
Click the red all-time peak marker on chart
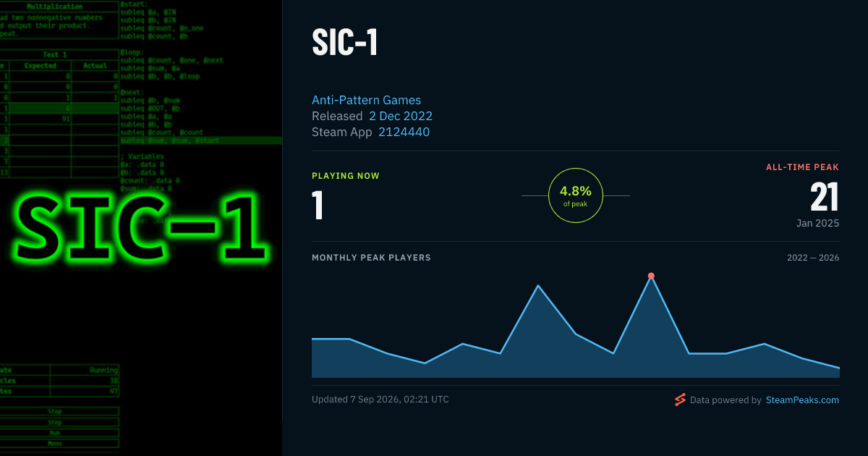[x=651, y=276]
